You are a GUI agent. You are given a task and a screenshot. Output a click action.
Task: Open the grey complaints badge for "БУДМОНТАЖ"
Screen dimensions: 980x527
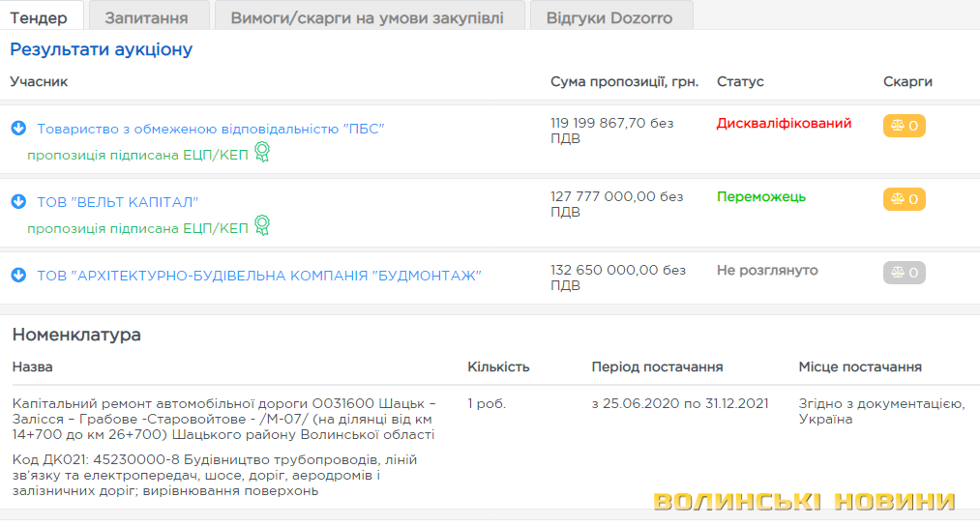(904, 273)
